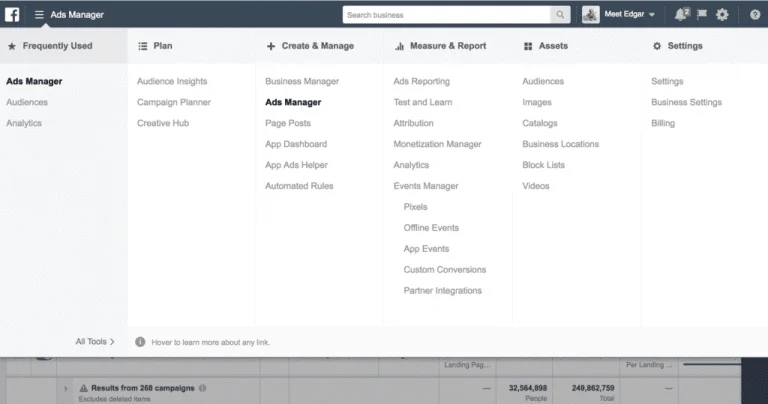Open Images under Assets
Screen dimensions: 768x404
537,102
